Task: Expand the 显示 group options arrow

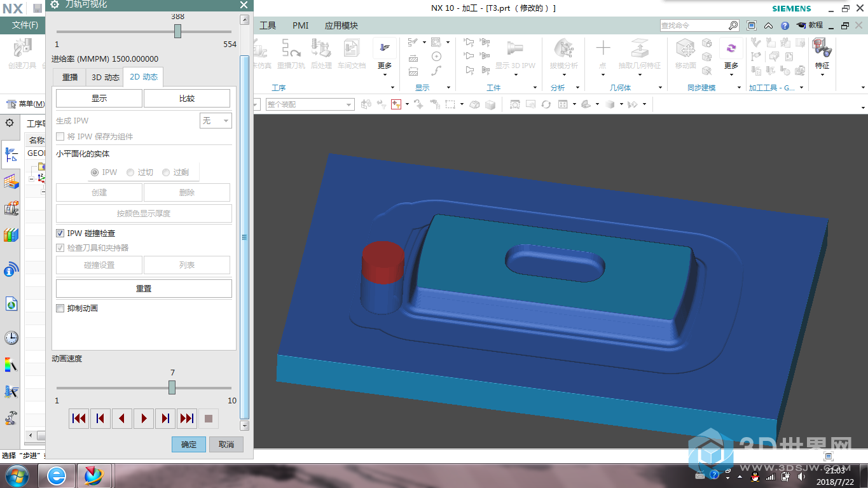Action: 448,88
